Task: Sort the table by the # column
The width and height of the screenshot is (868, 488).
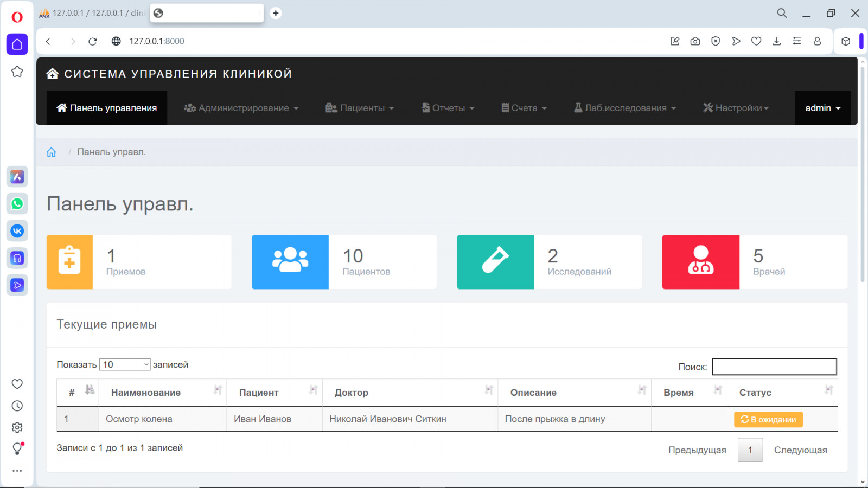Action: tap(78, 393)
